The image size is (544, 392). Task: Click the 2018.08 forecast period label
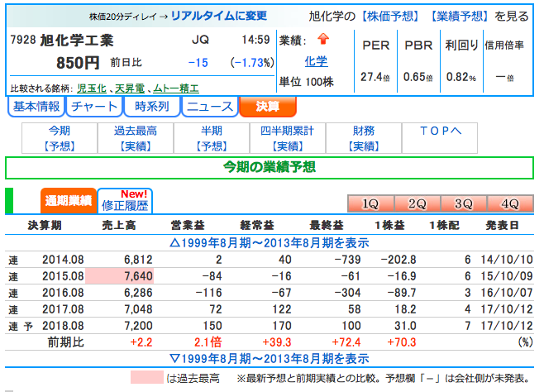(x=63, y=326)
